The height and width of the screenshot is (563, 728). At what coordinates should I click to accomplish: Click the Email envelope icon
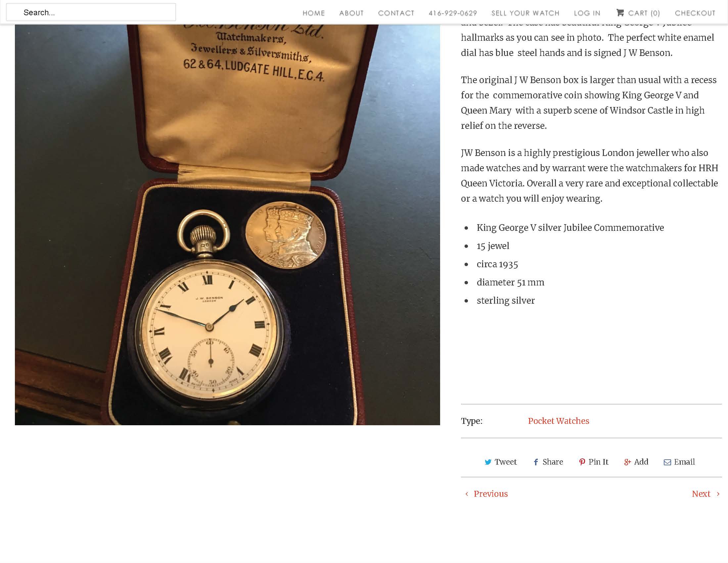[667, 462]
